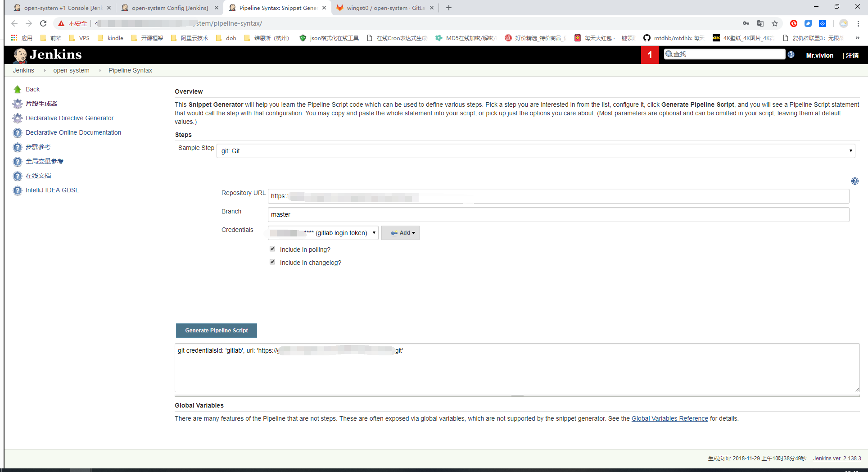Select the Back arrow in the sidebar
868x472 pixels.
click(17, 89)
